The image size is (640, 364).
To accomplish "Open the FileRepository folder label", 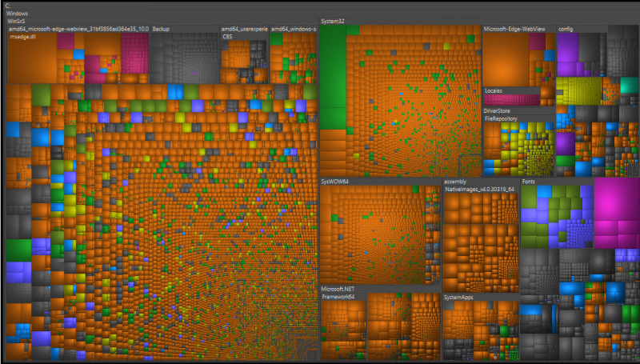I will pos(501,118).
